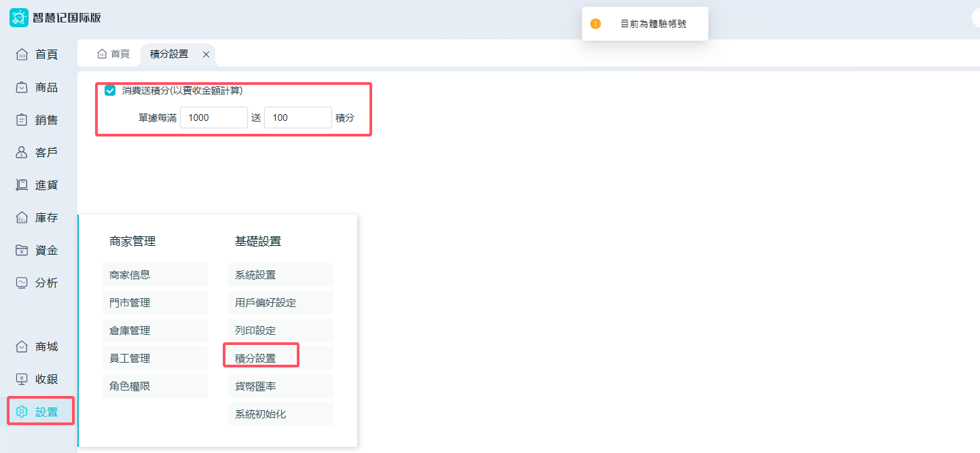Uncheck the 消費送積分 checkbox
The image size is (980, 453).
(110, 90)
